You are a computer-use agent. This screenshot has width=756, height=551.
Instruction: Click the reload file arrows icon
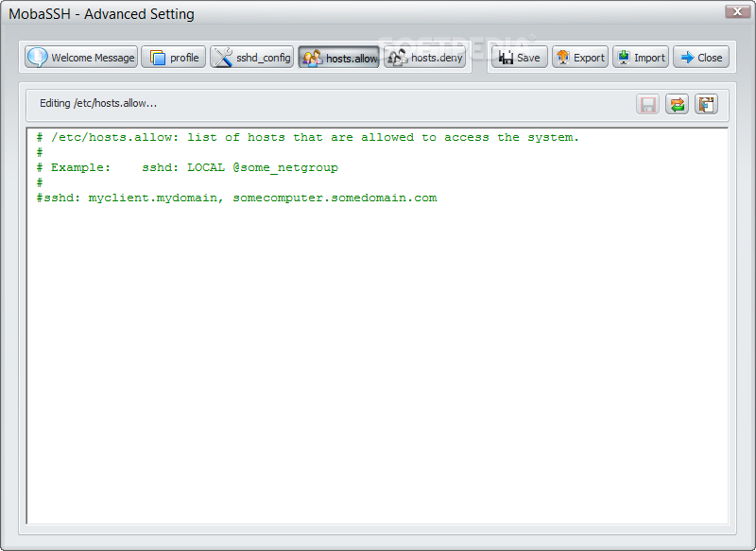click(677, 104)
